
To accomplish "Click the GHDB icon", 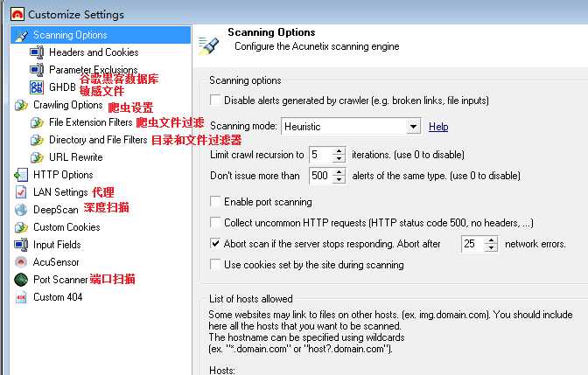I will [x=37, y=87].
